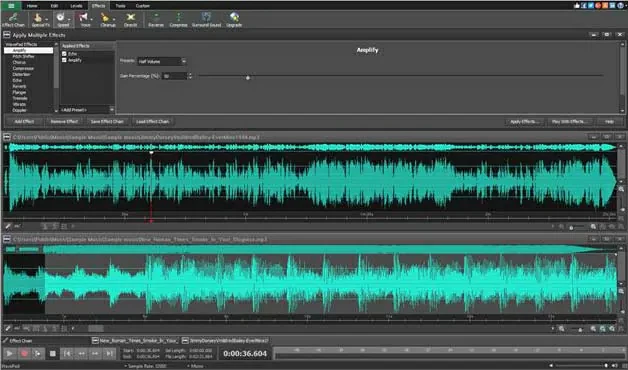
Task: Increase Gain Percentage with the stepper up arrow
Action: point(190,74)
